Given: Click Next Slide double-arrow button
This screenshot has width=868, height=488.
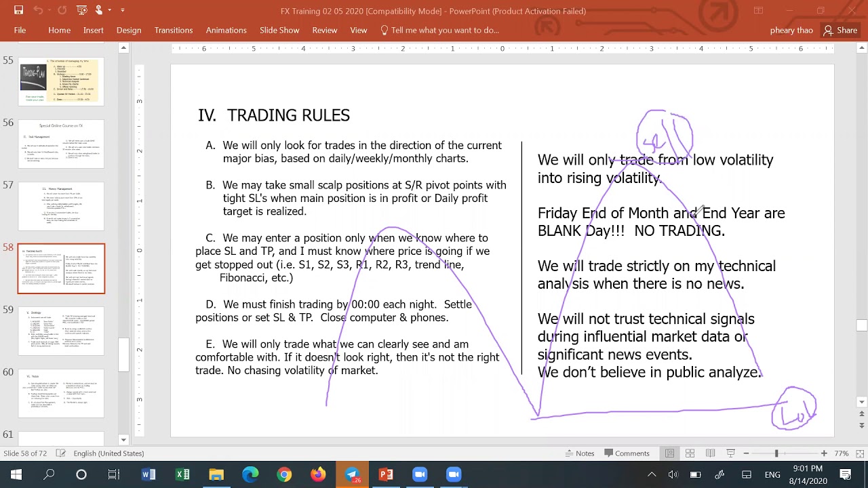Looking at the screenshot, I should (862, 426).
